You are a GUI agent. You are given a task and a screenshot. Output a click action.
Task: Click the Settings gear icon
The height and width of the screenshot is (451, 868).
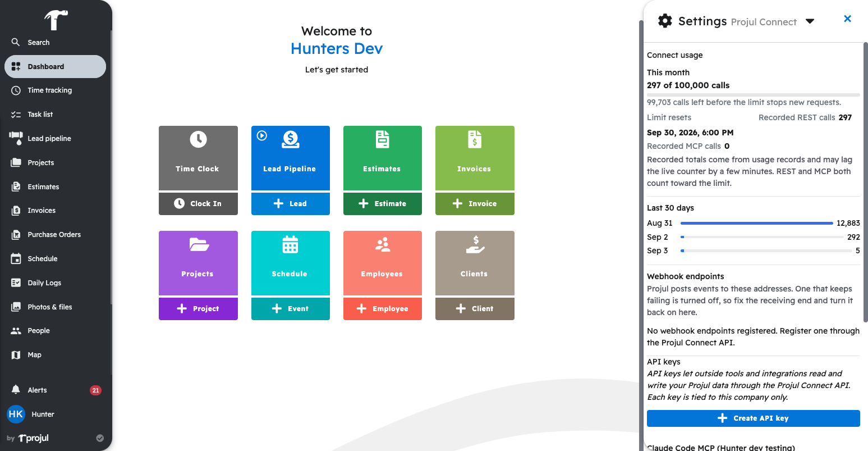pyautogui.click(x=665, y=21)
